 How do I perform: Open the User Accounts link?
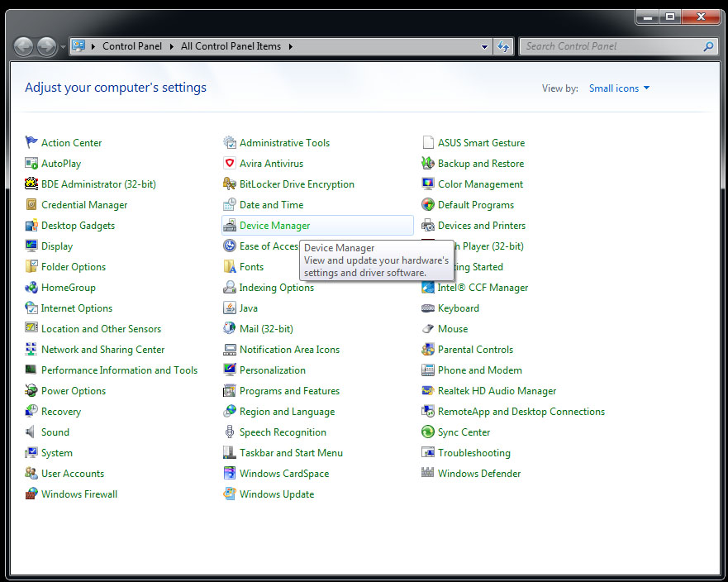click(73, 474)
